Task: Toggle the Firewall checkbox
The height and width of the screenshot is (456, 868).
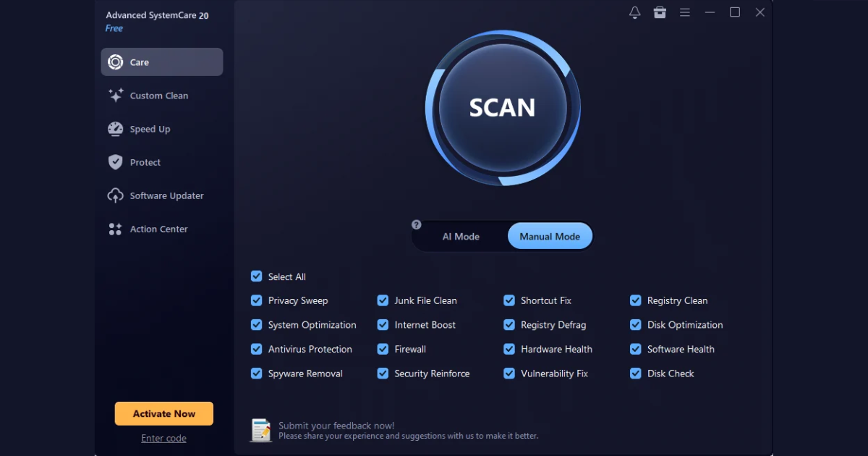Action: click(383, 349)
